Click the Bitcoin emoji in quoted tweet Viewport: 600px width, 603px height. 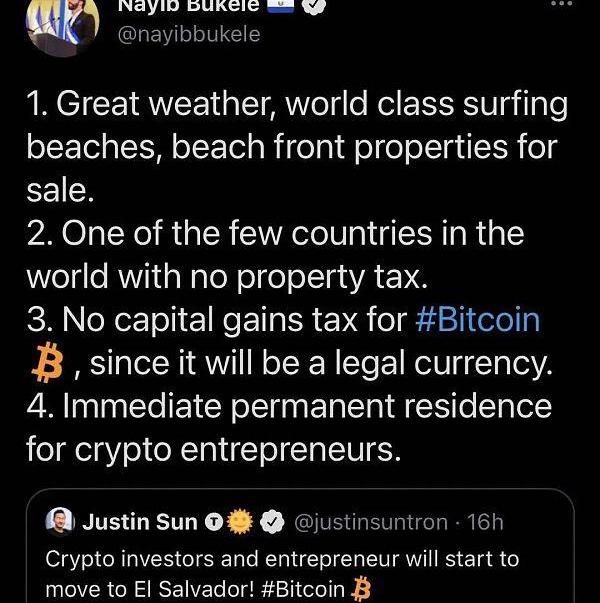tap(362, 589)
